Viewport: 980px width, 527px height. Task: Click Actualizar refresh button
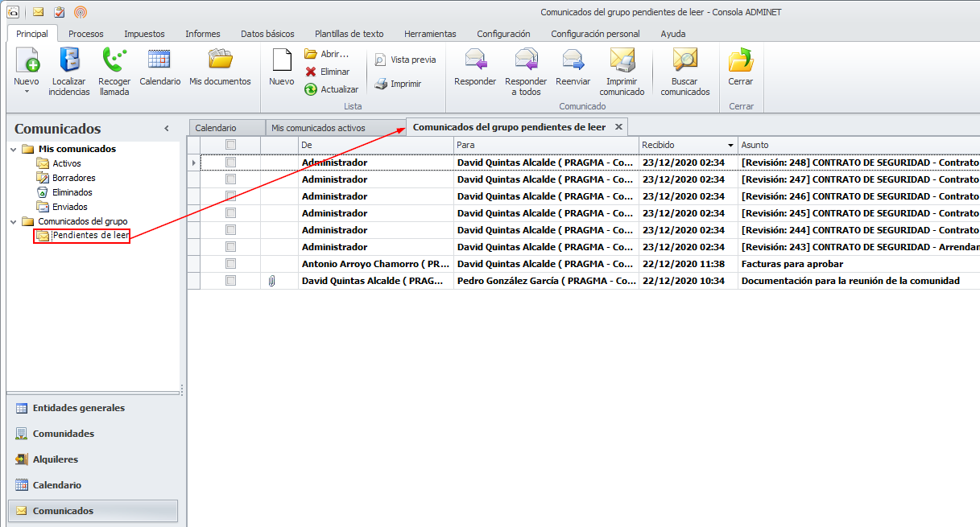[x=331, y=89]
